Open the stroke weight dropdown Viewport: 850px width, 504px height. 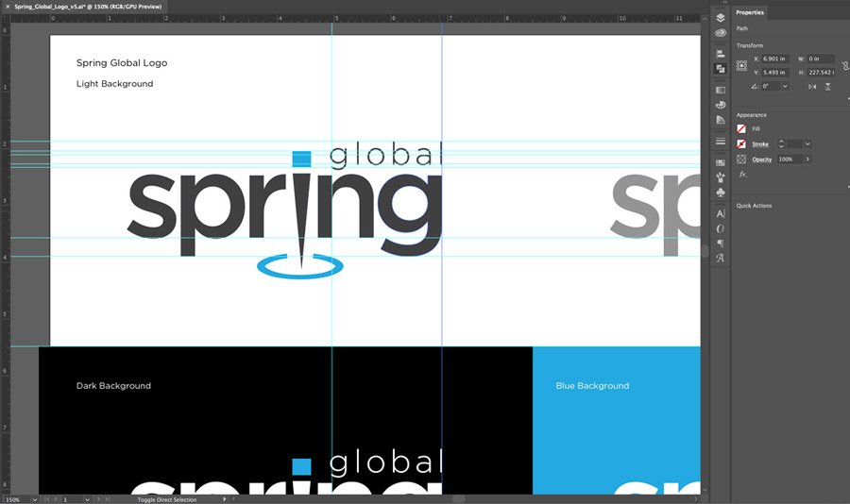tap(807, 143)
